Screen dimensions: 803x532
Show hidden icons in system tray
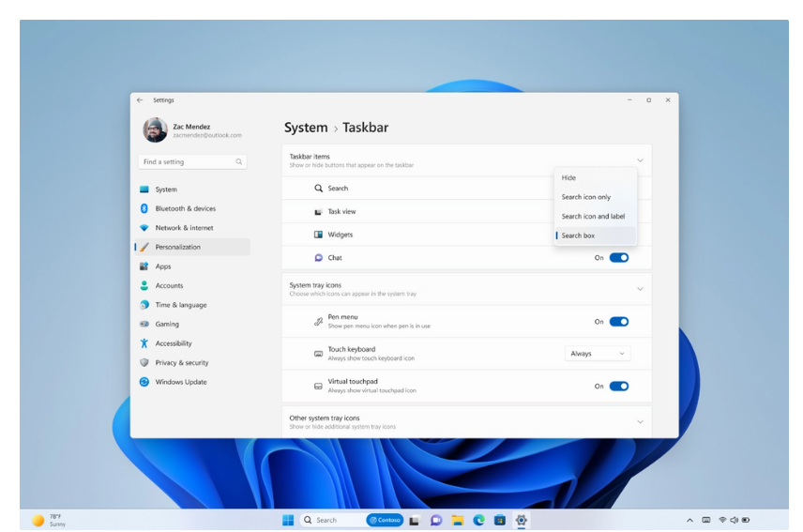689,520
